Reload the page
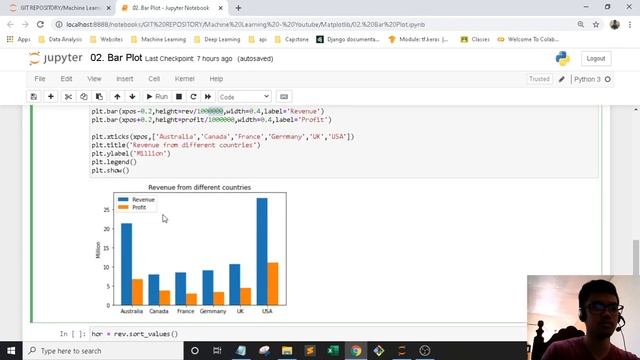 [x=40, y=24]
